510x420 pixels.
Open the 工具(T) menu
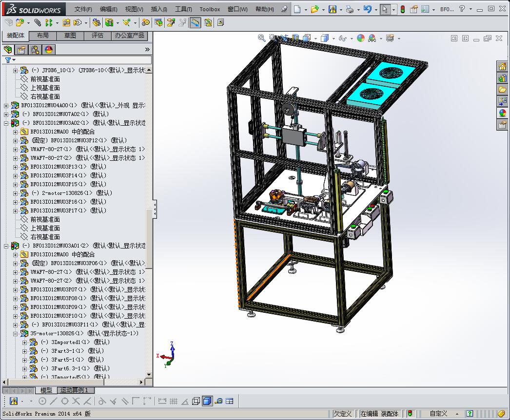click(x=183, y=9)
